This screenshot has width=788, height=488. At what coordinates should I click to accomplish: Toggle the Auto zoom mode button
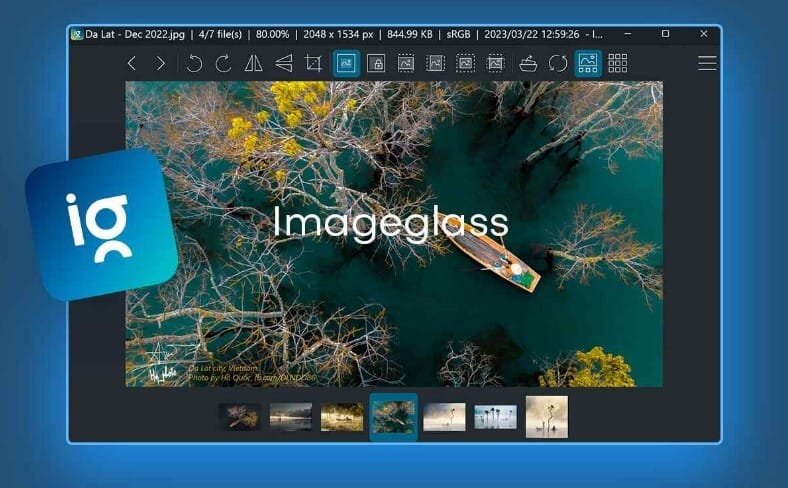[x=346, y=63]
